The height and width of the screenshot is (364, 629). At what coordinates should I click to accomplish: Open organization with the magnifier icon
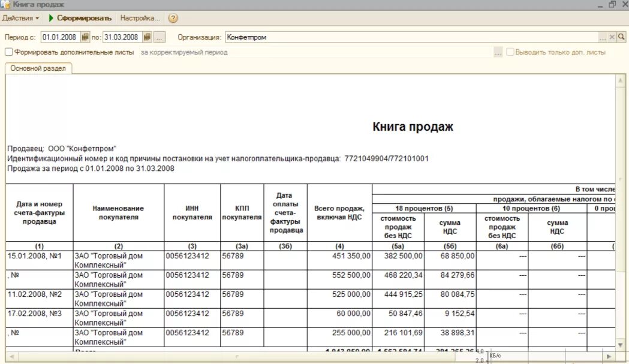coord(621,37)
